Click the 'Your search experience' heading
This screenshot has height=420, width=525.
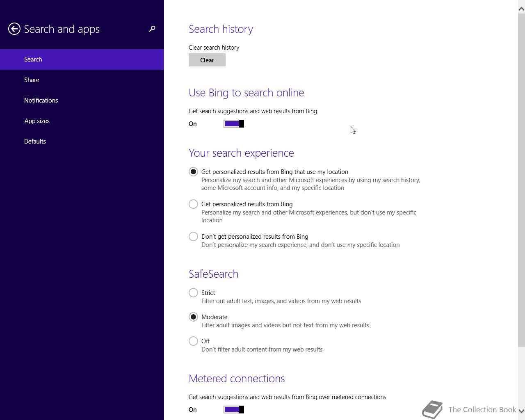click(241, 153)
